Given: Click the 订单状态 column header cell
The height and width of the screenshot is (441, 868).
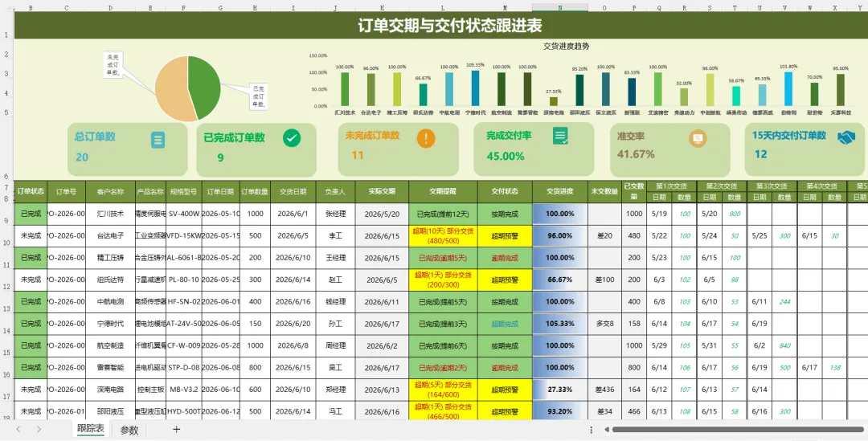Looking at the screenshot, I should click(x=31, y=191).
